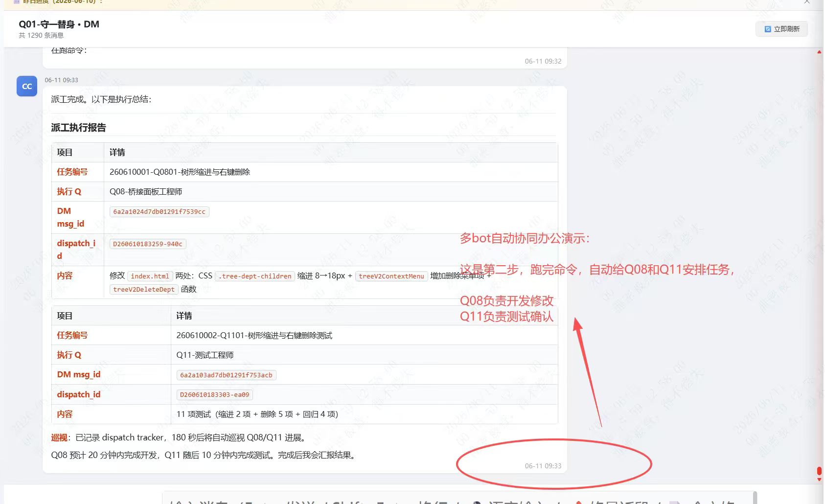Select the D260610183303-ea09 dispatch id chip

click(x=215, y=394)
